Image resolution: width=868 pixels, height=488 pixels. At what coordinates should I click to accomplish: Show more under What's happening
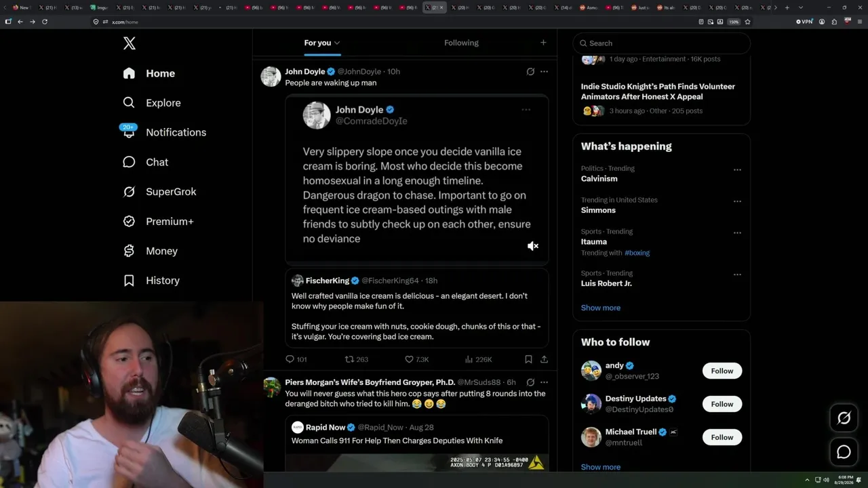pyautogui.click(x=600, y=308)
